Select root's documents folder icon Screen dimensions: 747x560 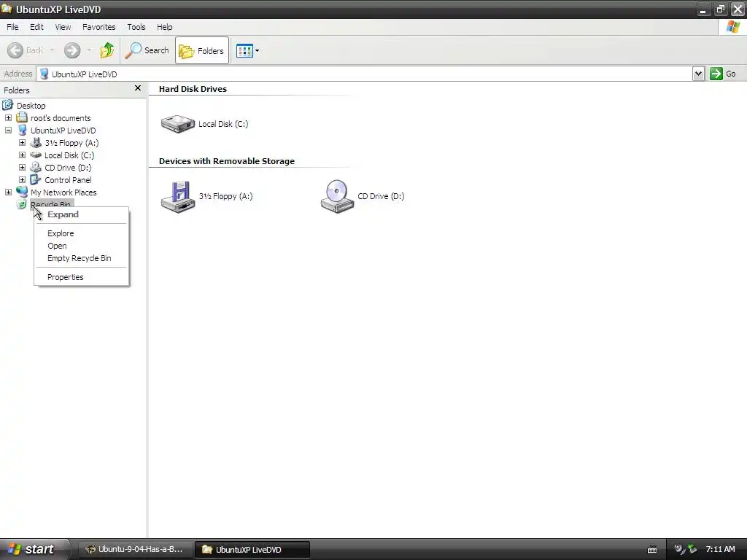pyautogui.click(x=22, y=117)
